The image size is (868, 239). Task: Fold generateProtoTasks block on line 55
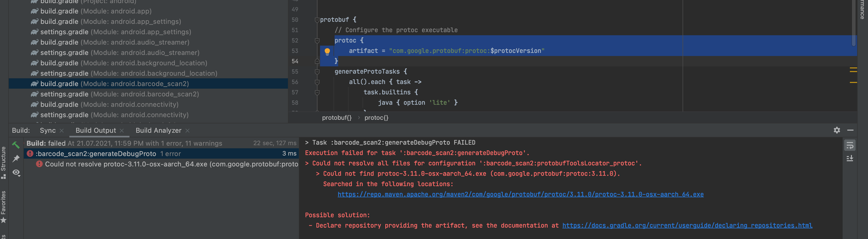[x=317, y=72]
